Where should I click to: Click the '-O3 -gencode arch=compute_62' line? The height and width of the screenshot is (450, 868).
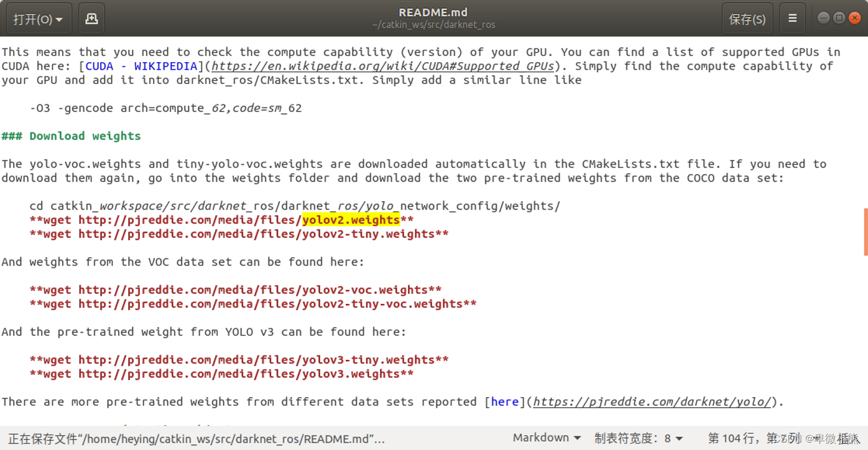[165, 108]
